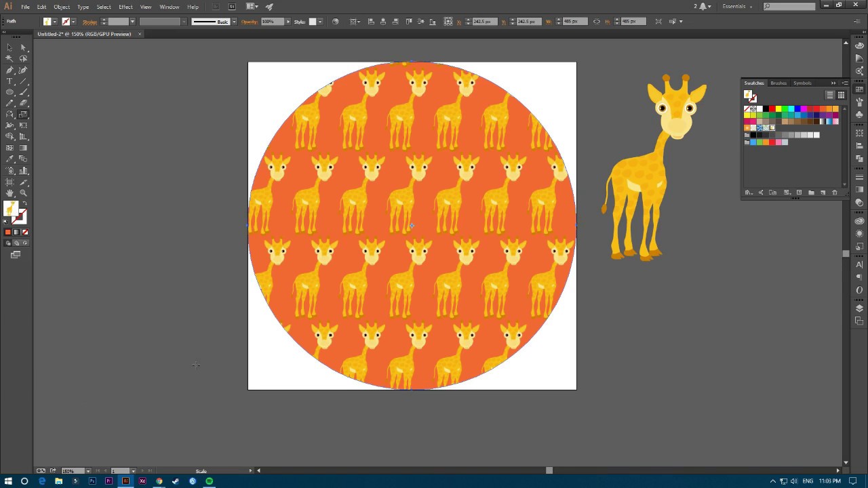868x488 pixels.
Task: Click the orange Opacity label link
Action: pyautogui.click(x=250, y=22)
